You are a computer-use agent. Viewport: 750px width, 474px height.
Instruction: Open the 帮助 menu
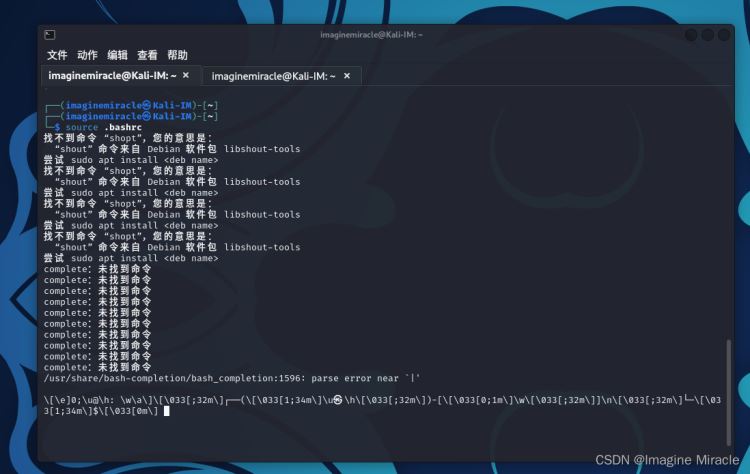coord(177,55)
